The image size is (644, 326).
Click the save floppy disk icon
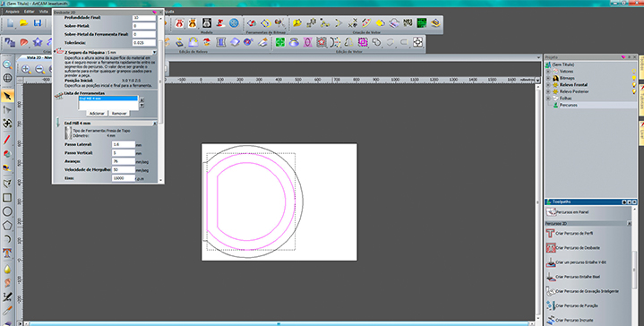pos(38,23)
